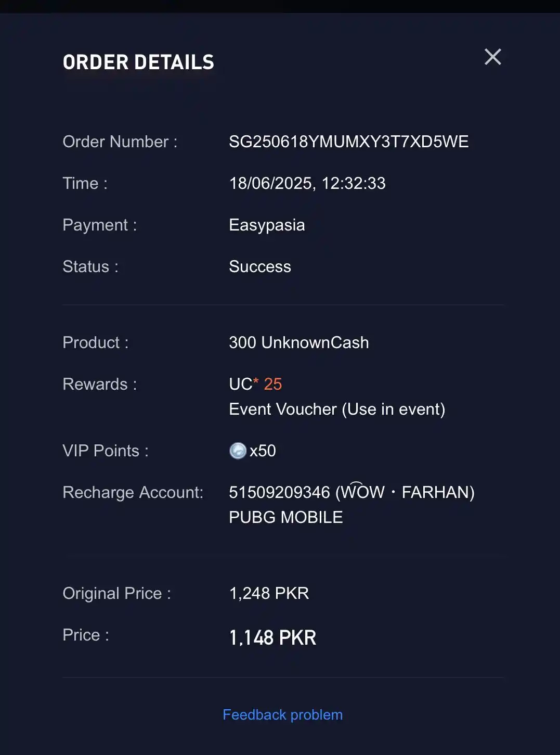Click the 300 UnknownCash product text
Viewport: 560px width, 755px height.
[x=299, y=342]
